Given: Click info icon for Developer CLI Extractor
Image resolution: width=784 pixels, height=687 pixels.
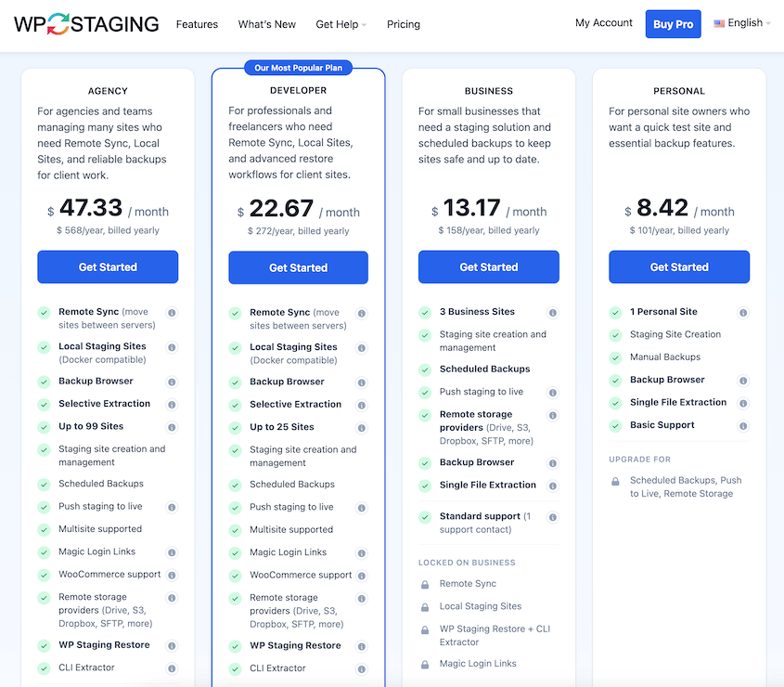Looking at the screenshot, I should [362, 669].
